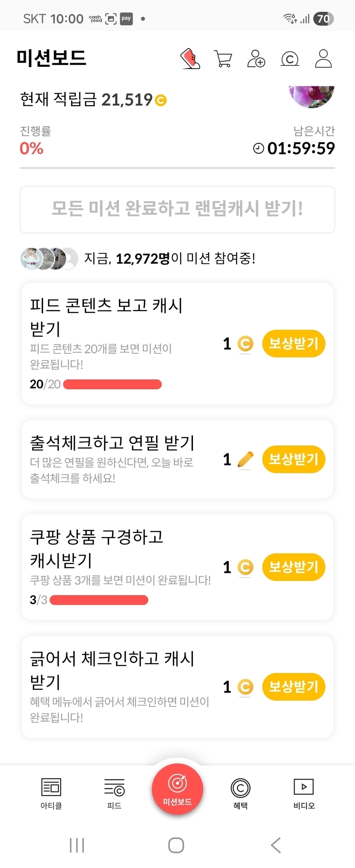Claim reward for Coupang products mission
The image size is (355, 868).
click(293, 567)
